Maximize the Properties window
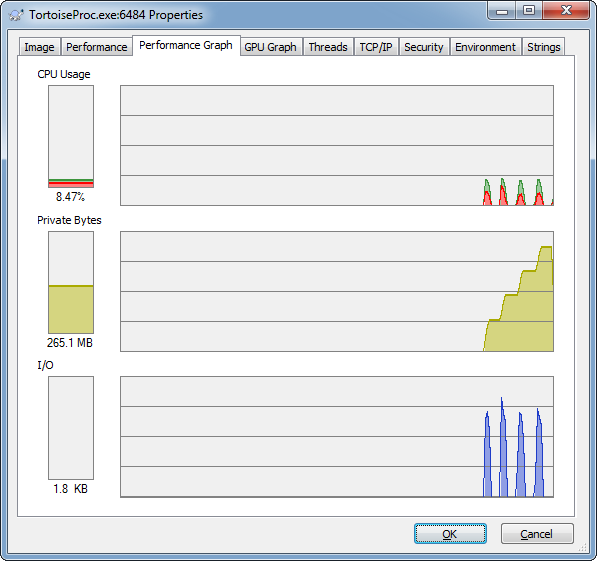 (529, 11)
